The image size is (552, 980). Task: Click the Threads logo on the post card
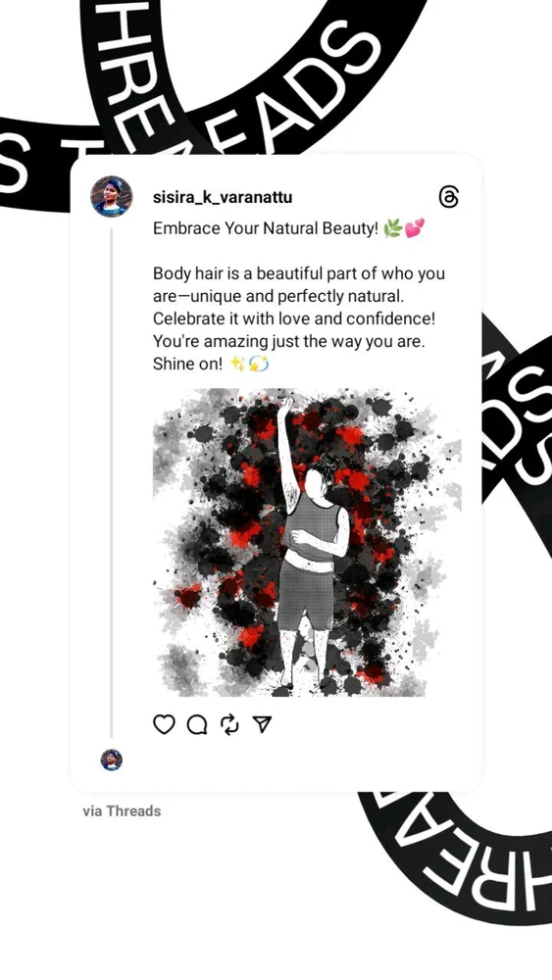[x=449, y=198]
